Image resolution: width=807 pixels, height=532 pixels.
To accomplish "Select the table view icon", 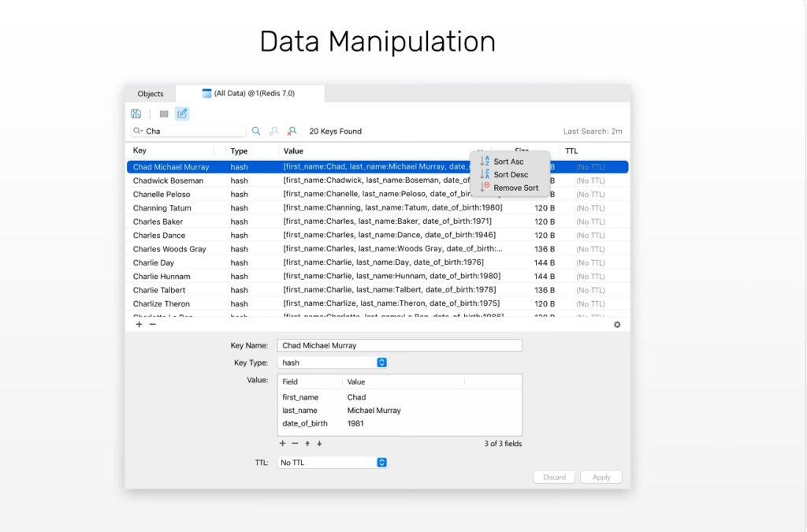I will pyautogui.click(x=163, y=113).
